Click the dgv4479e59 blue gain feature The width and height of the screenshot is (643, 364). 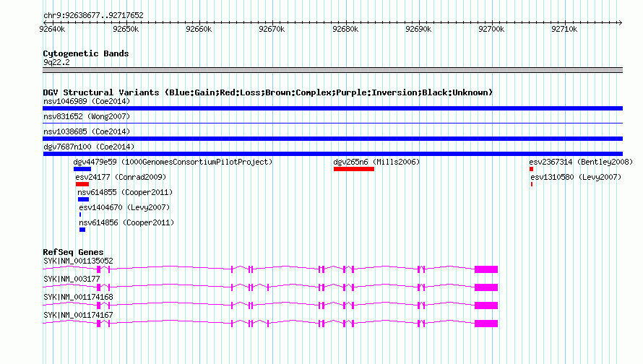(82, 169)
